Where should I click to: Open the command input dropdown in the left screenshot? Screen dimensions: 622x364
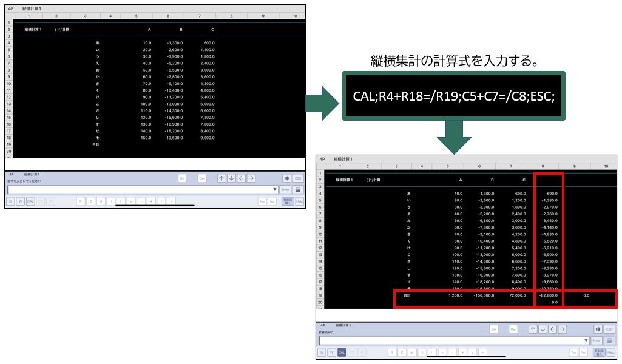pos(275,189)
